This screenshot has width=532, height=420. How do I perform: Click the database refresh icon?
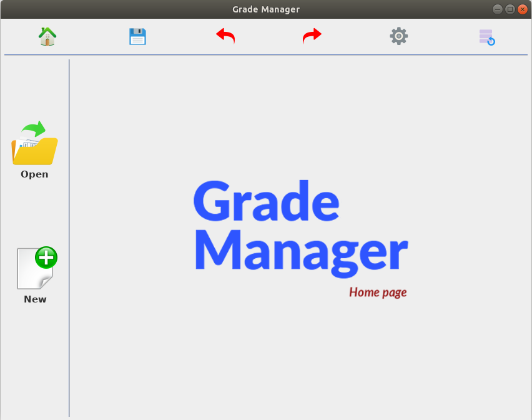click(486, 37)
